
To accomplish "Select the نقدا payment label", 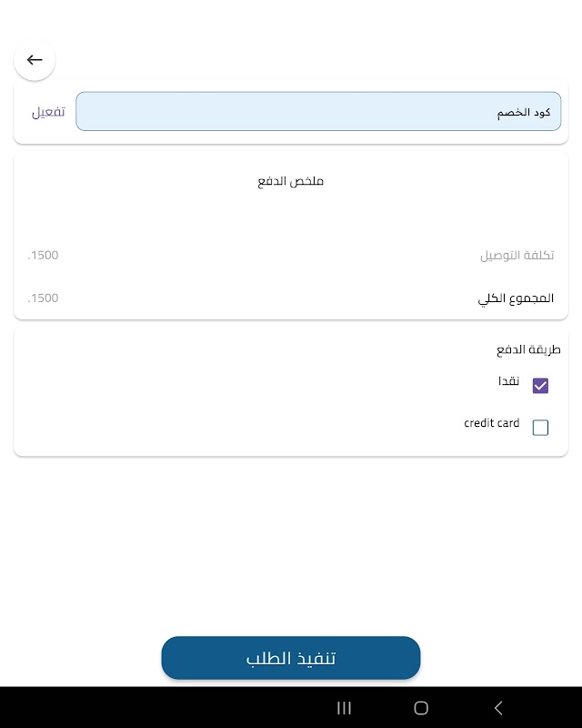I will (508, 382).
